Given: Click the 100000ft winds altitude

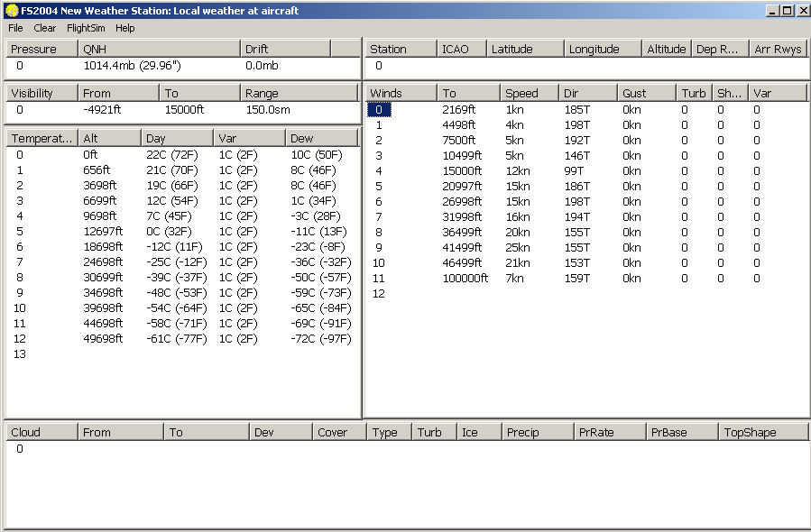Looking at the screenshot, I should point(465,278).
